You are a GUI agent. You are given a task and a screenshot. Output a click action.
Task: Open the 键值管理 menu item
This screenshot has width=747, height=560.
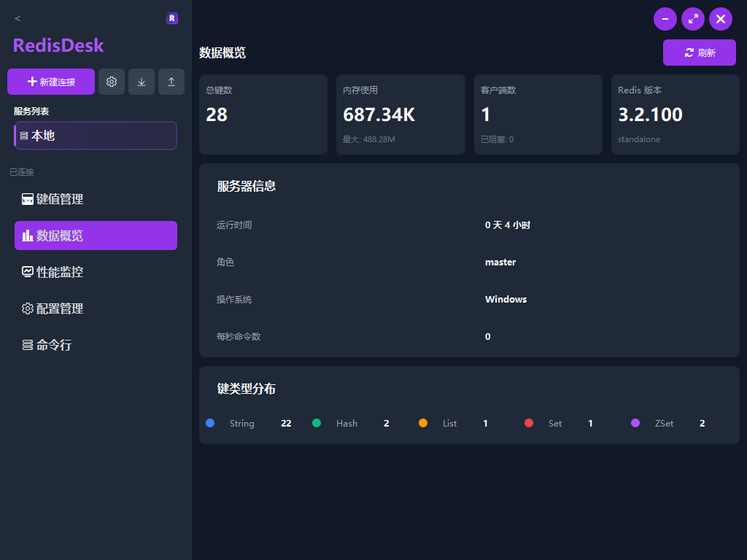click(96, 199)
